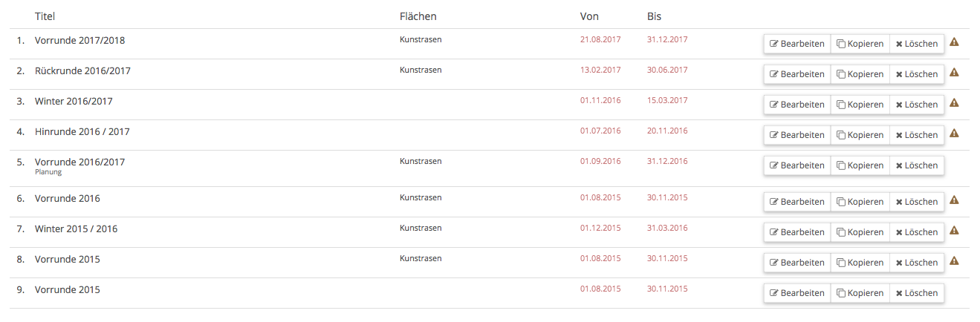Click Bearbeiten for Hinrunde 2016 / 2017
The height and width of the screenshot is (322, 980).
click(x=796, y=135)
